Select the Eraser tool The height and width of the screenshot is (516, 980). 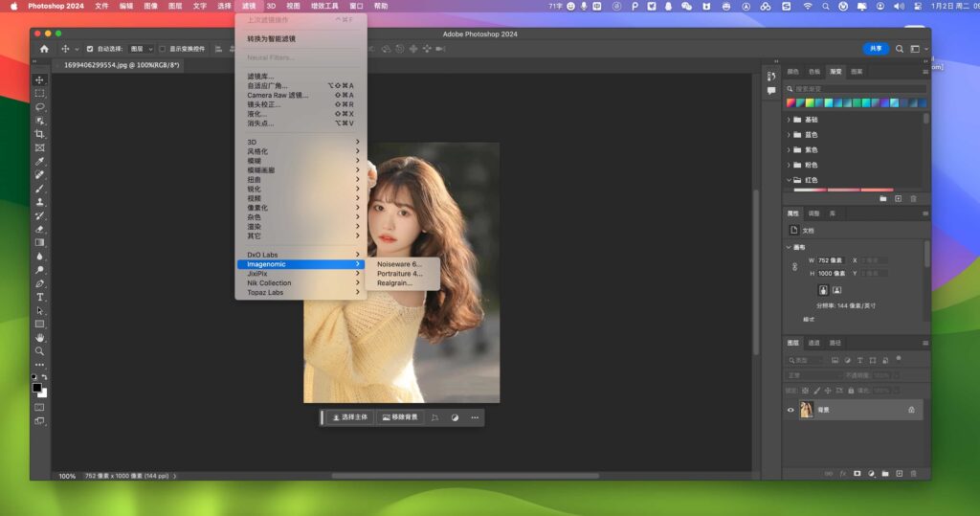point(39,229)
